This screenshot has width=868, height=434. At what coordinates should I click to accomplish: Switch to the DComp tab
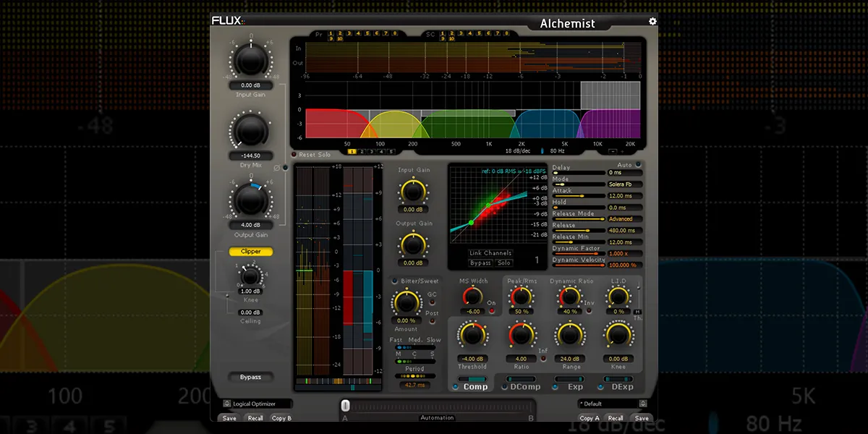(x=524, y=387)
